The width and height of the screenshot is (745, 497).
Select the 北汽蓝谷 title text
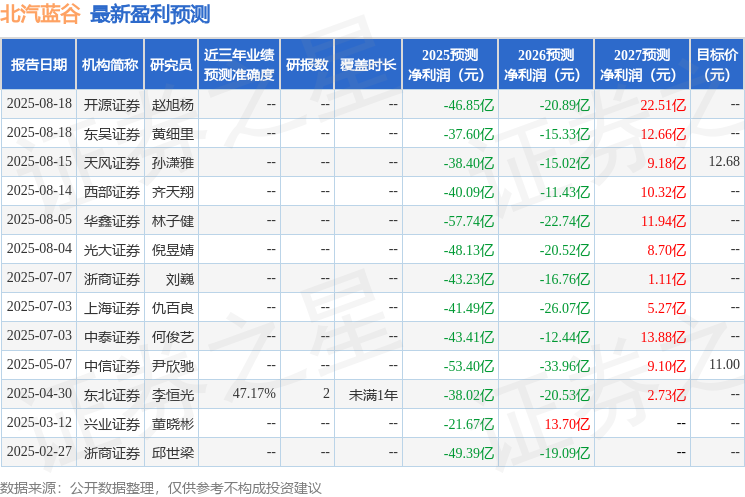tap(41, 14)
